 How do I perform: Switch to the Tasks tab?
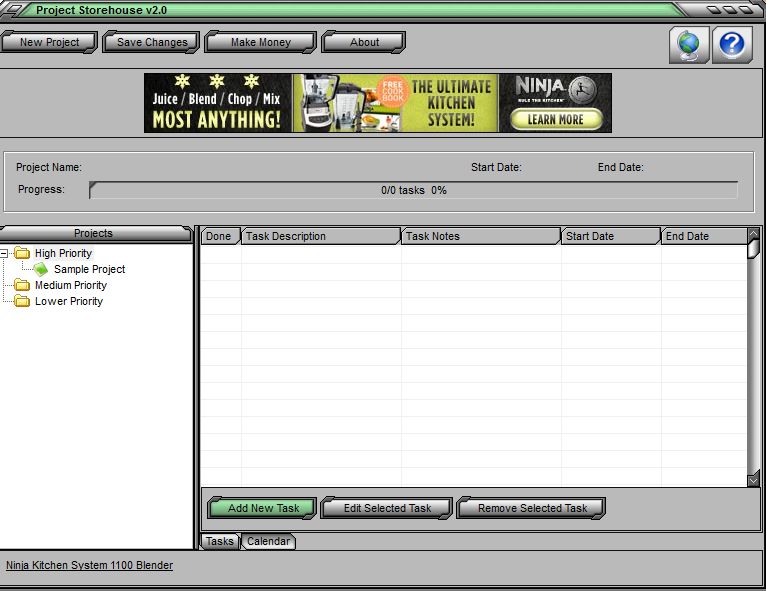pos(220,541)
